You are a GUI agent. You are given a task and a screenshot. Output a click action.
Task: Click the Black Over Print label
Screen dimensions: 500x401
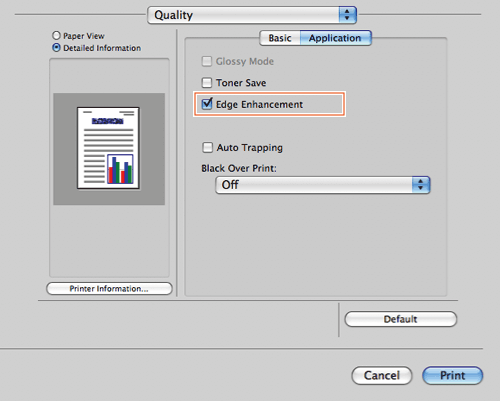click(239, 168)
